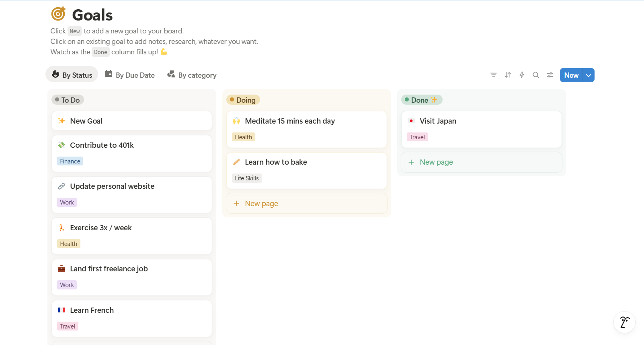Click the Finance tag on Contribute to 401k
Viewport: 644px width, 345px height.
(70, 161)
